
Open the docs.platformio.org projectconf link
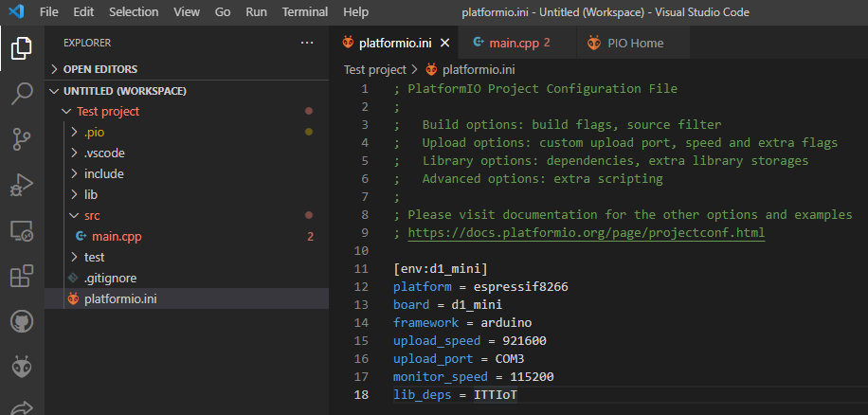pyautogui.click(x=586, y=233)
